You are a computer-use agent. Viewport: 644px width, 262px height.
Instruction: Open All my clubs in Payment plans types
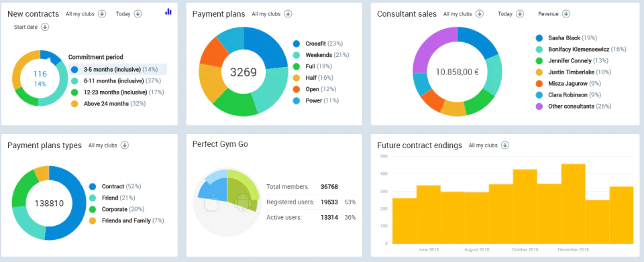point(125,145)
